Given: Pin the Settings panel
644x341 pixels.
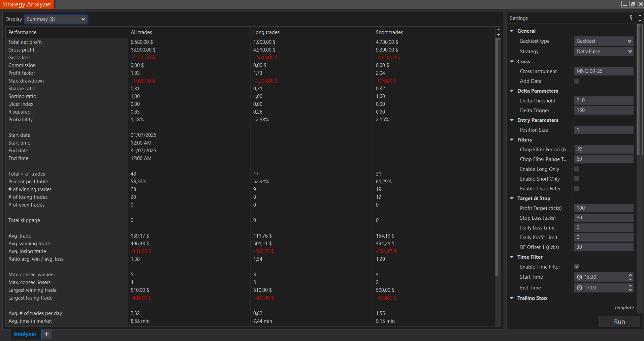Looking at the screenshot, I should [x=631, y=18].
